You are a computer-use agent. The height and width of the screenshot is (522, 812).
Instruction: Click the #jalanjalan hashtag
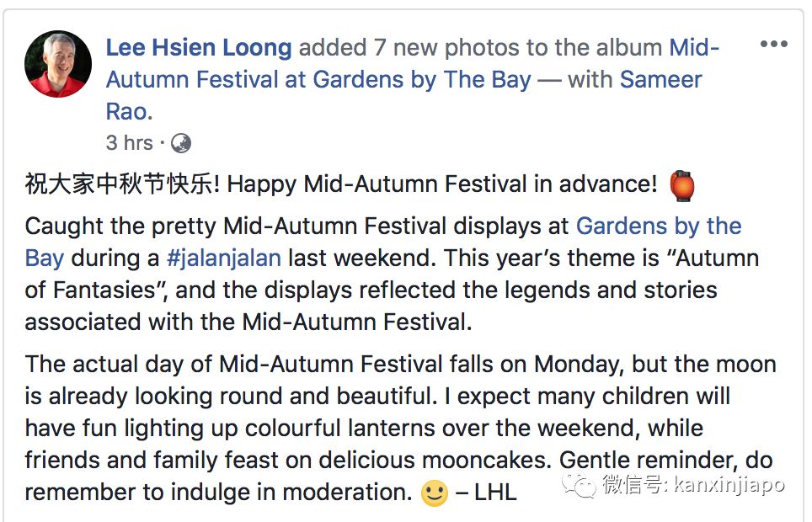223,258
